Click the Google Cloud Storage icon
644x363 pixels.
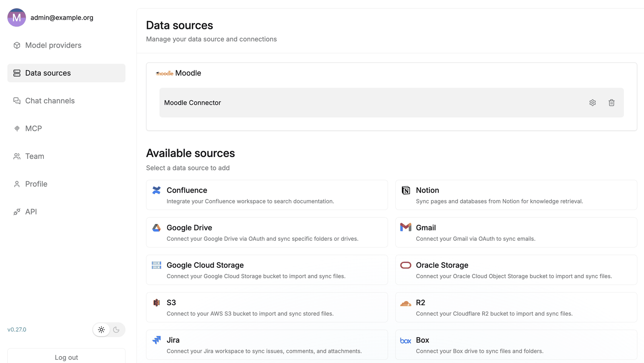[x=157, y=265]
